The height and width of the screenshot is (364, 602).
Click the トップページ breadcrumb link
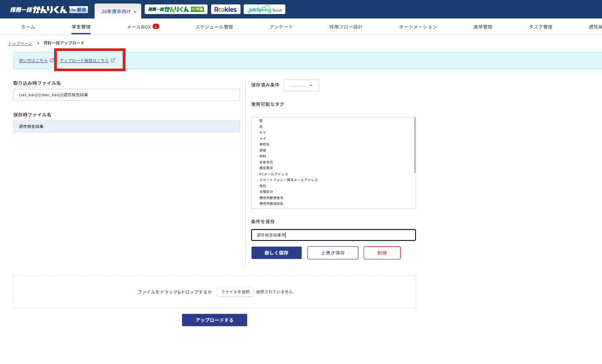[20, 43]
